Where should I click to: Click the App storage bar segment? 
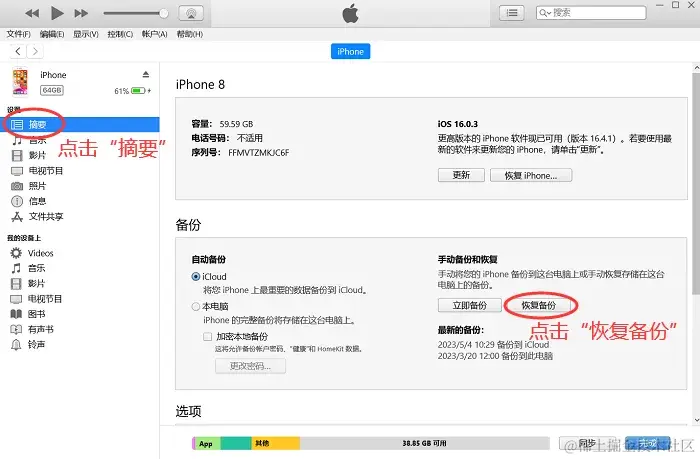coord(207,443)
